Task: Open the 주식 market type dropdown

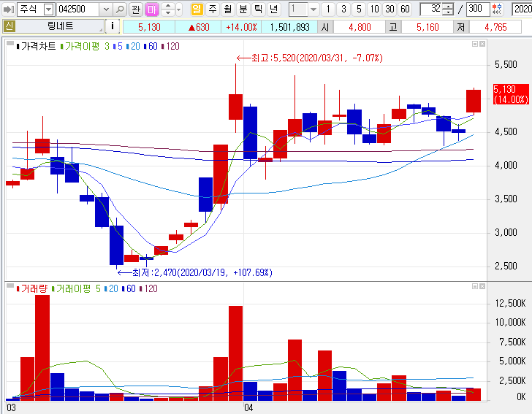Action: (49, 9)
